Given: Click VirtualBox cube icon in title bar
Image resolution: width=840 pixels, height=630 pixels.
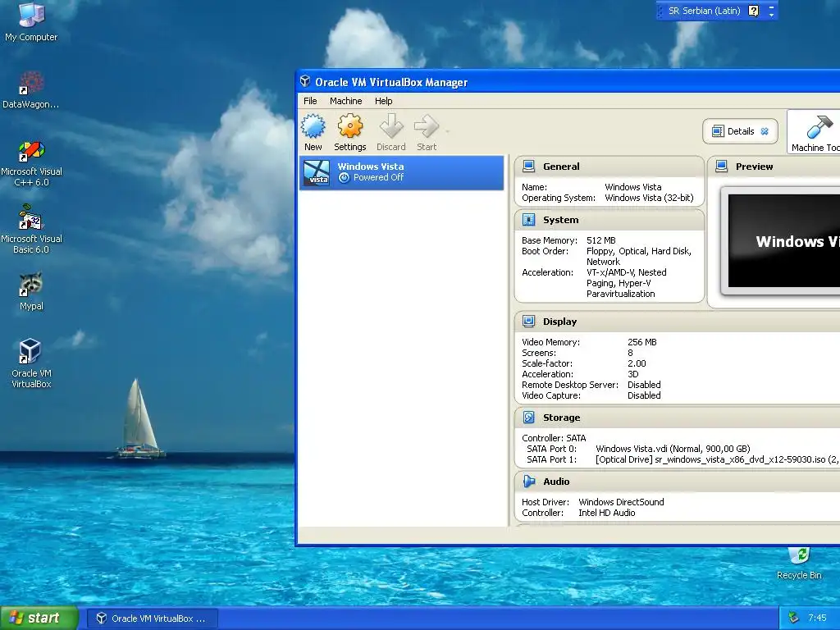Looking at the screenshot, I should click(305, 81).
